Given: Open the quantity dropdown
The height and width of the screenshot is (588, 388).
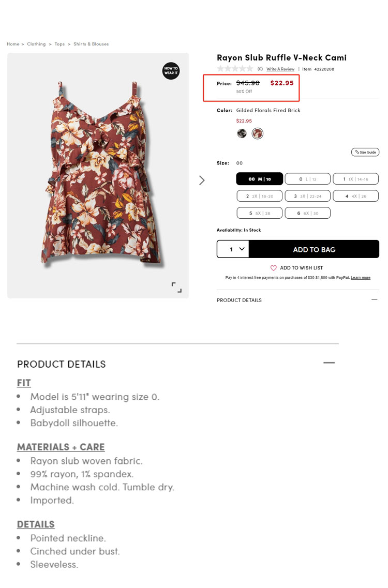Looking at the screenshot, I should (x=233, y=249).
